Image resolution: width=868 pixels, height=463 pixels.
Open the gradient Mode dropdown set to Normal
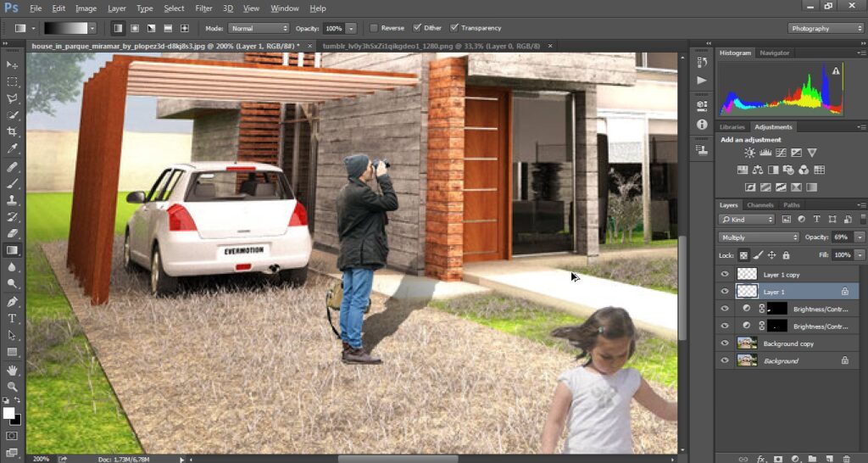257,28
